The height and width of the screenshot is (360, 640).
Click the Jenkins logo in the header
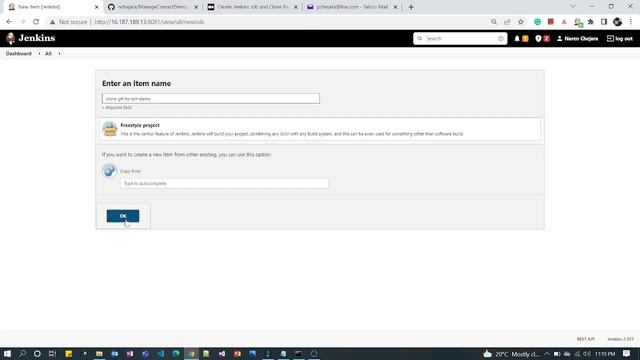pyautogui.click(x=31, y=38)
